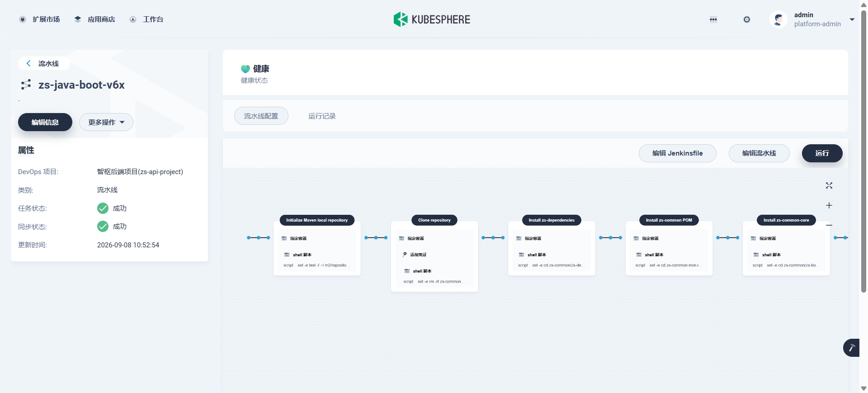This screenshot has width=868, height=393.
Task: Click shell 脚本 icon in Install zs-common-core stage
Action: coord(756,255)
